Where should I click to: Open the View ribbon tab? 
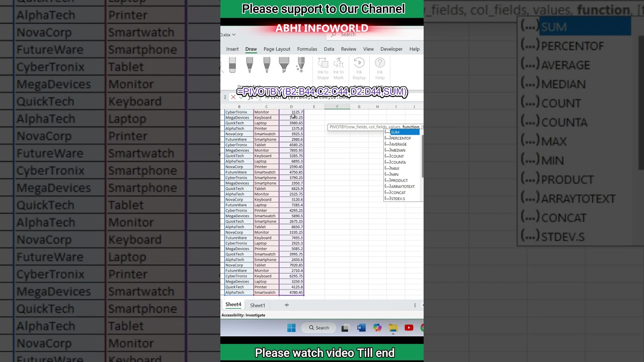click(x=369, y=49)
